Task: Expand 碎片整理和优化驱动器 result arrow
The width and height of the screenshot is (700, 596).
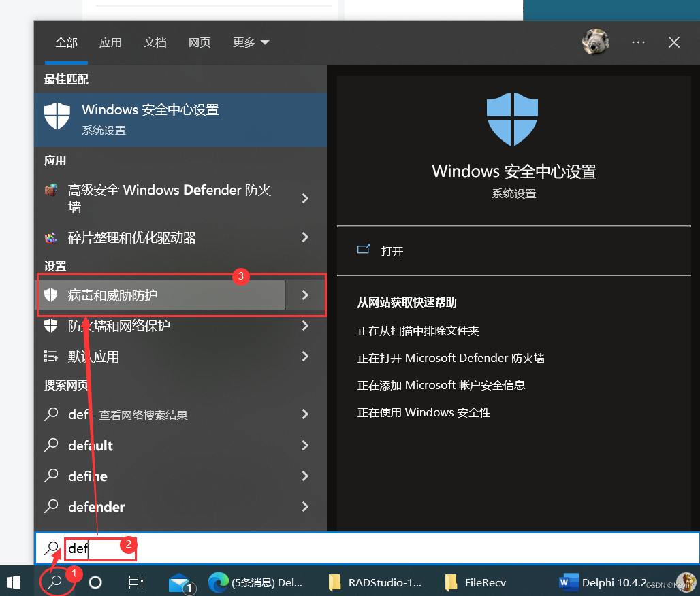Action: pos(305,237)
